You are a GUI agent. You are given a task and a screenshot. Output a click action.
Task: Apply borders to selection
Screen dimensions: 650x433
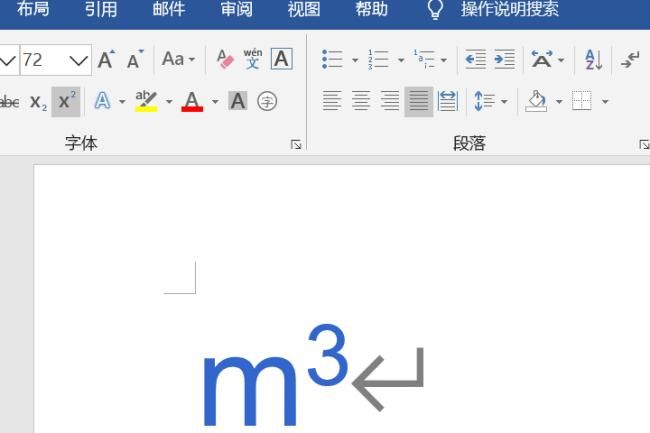582,101
